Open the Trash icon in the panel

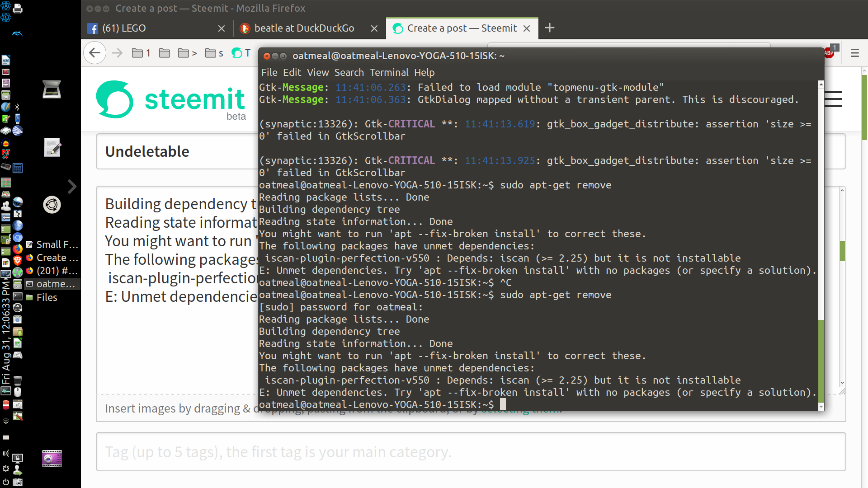pos(18,380)
